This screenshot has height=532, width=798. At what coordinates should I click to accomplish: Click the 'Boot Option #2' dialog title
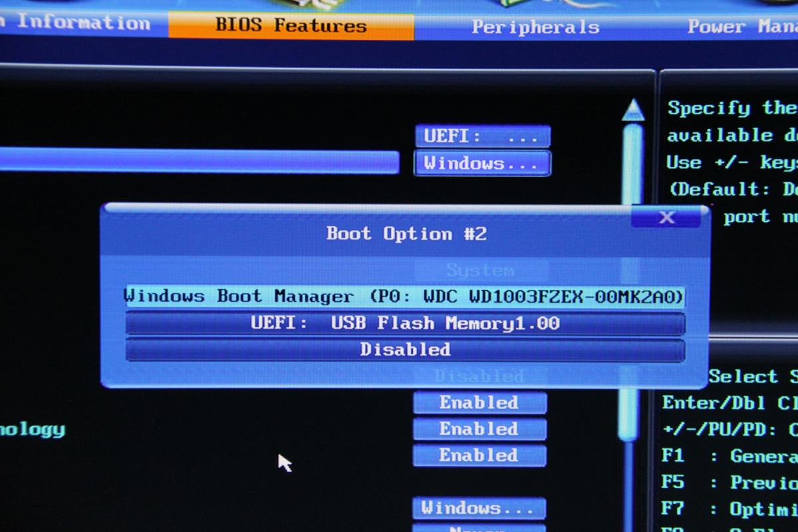pos(406,233)
